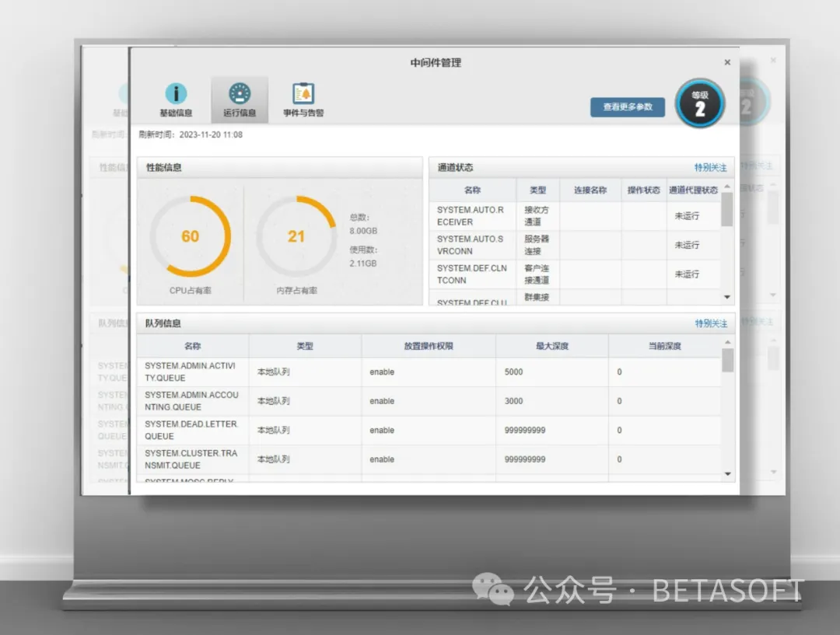Click enable in SYSTEM.ADMIN.ACTIVITY.QUEUE row
840x635 pixels.
pos(382,372)
